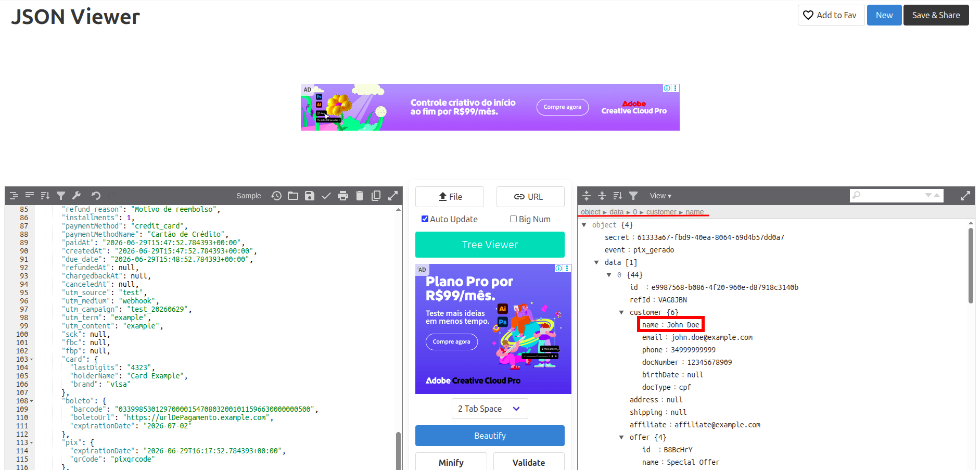
Task: Click the sort icon in the tree viewer toolbar
Action: click(x=618, y=196)
